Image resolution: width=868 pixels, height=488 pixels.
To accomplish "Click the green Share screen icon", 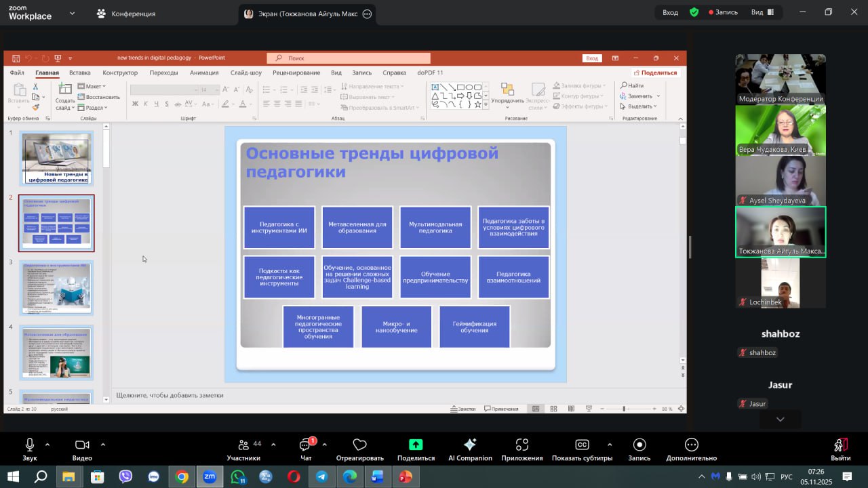I will point(416,445).
